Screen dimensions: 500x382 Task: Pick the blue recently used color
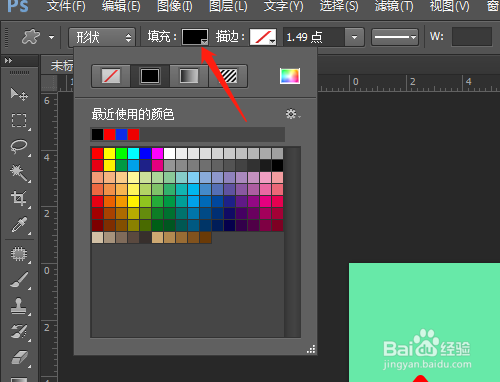click(121, 135)
